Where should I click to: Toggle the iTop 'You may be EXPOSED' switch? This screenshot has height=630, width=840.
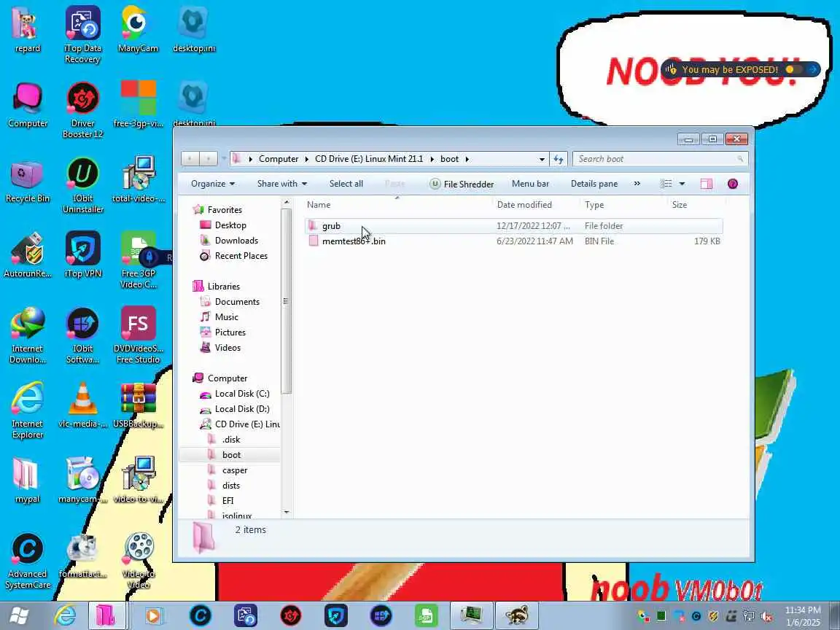click(793, 69)
